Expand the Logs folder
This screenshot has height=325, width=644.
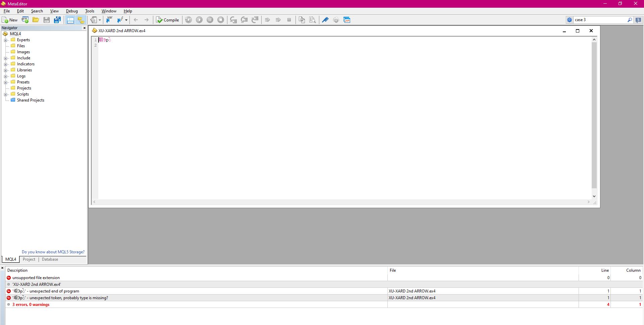point(5,76)
